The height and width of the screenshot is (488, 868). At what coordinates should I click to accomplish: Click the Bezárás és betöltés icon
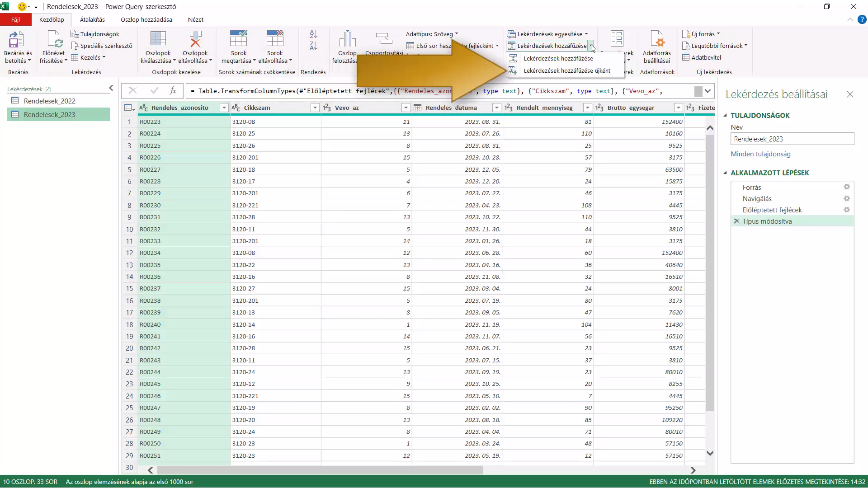tap(16, 39)
